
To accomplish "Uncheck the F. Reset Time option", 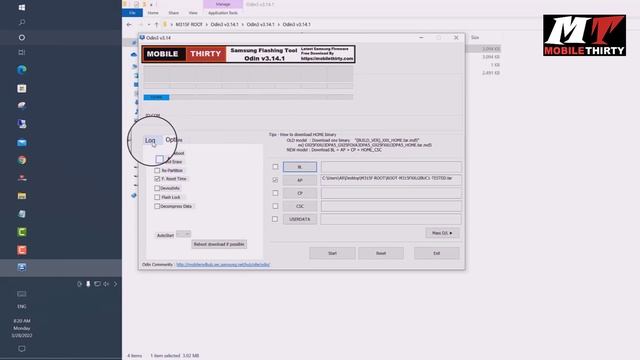I will 157,179.
